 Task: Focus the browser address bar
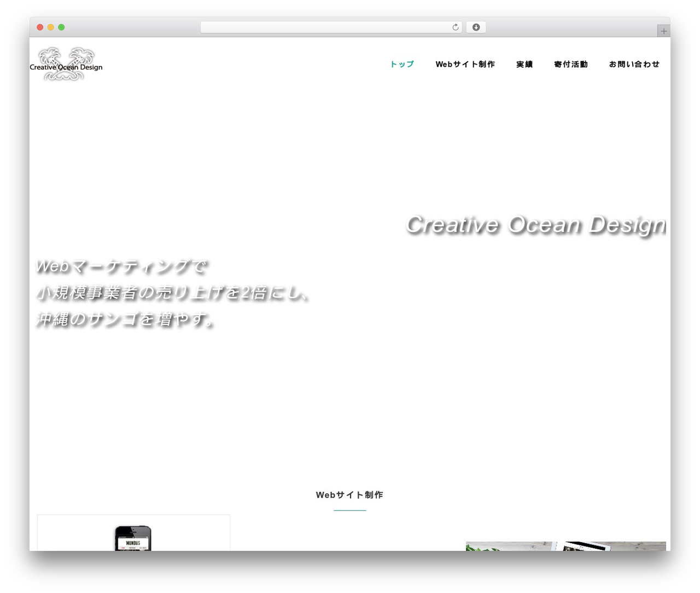click(x=331, y=27)
